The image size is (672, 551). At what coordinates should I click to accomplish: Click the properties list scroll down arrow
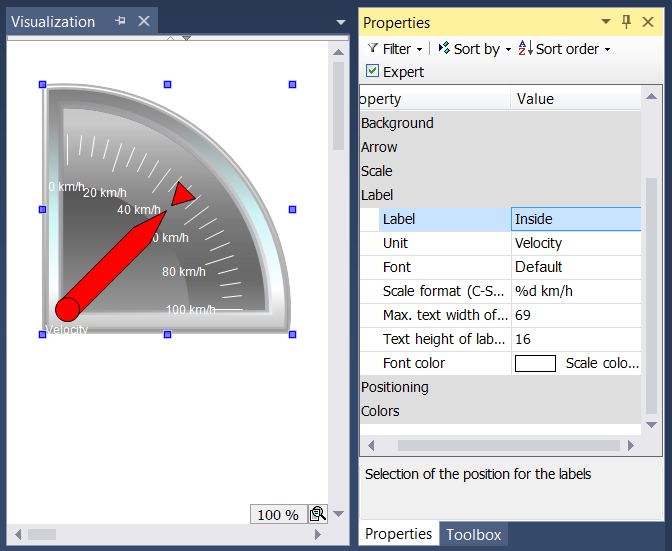click(x=651, y=425)
